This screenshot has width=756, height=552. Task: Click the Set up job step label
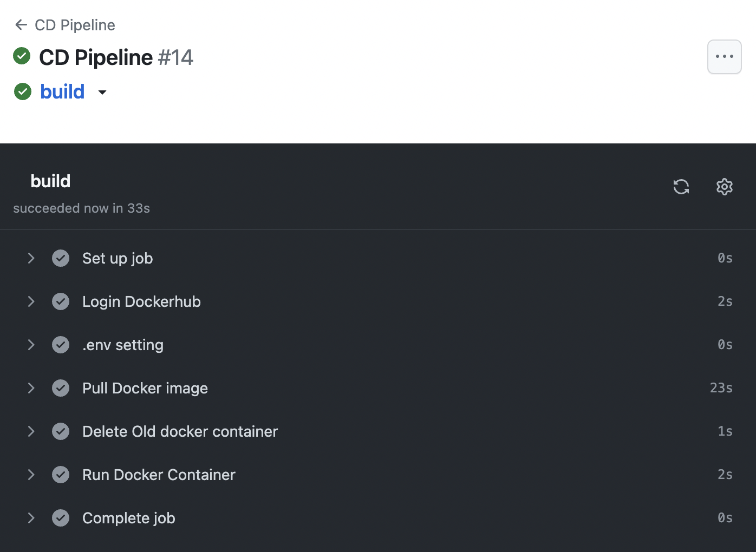(x=118, y=258)
